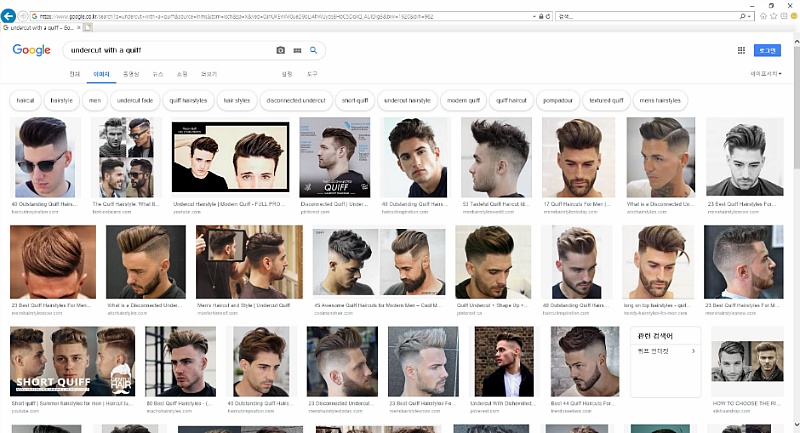Image resolution: width=800 pixels, height=433 pixels.
Task: Switch to the 쇼핑 (Shopping) tab
Action: 182,74
